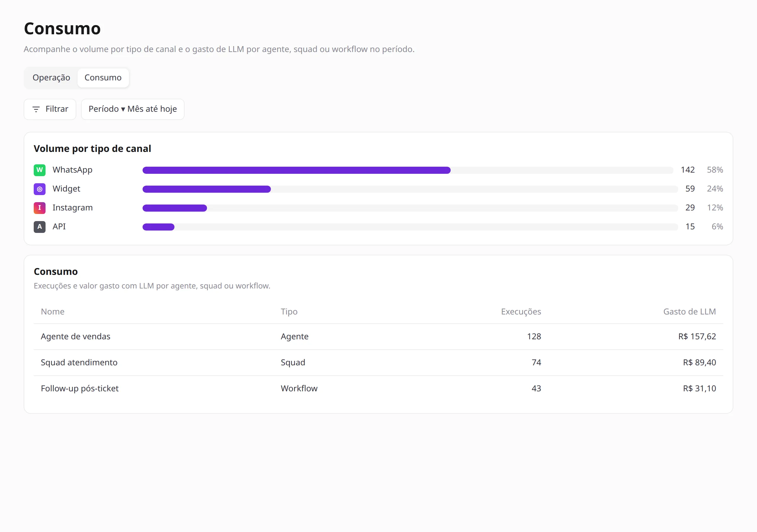Click the green WhatsApp channel icon

pyautogui.click(x=40, y=170)
